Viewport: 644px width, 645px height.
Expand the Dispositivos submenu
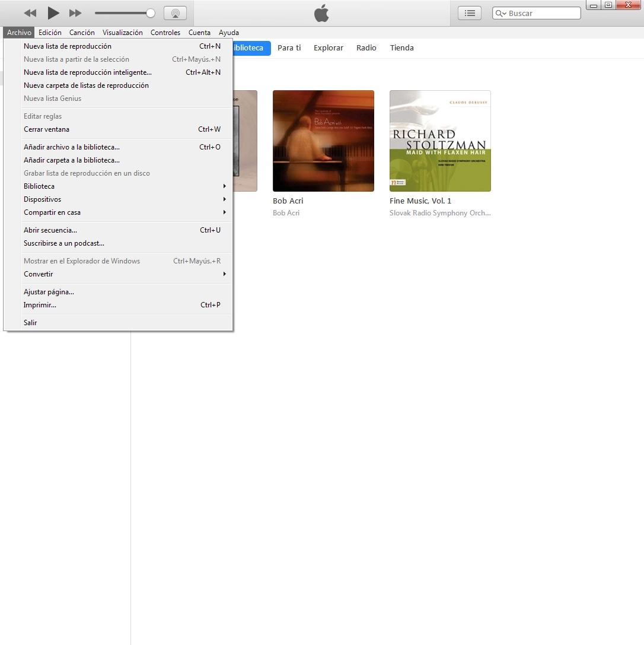coord(42,199)
